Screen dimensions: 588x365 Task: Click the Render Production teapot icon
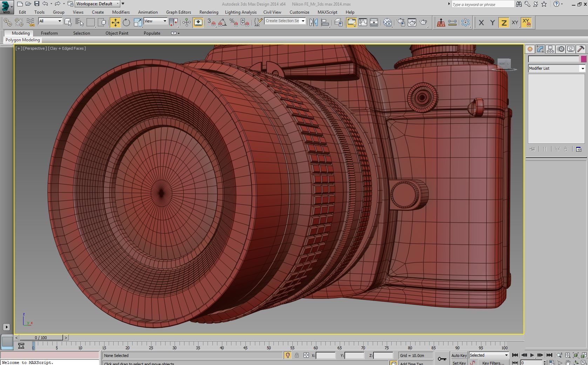[x=424, y=22]
